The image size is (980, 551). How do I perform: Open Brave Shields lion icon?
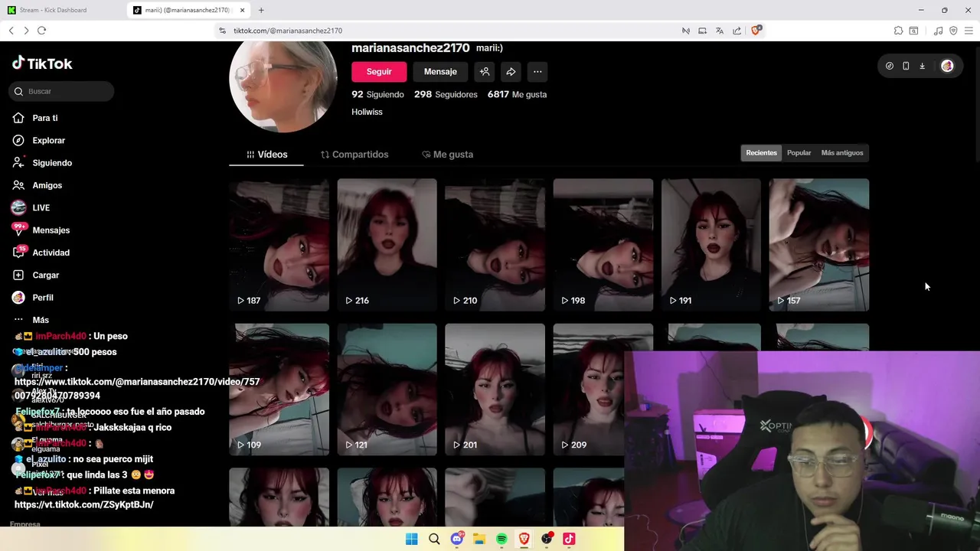756,30
